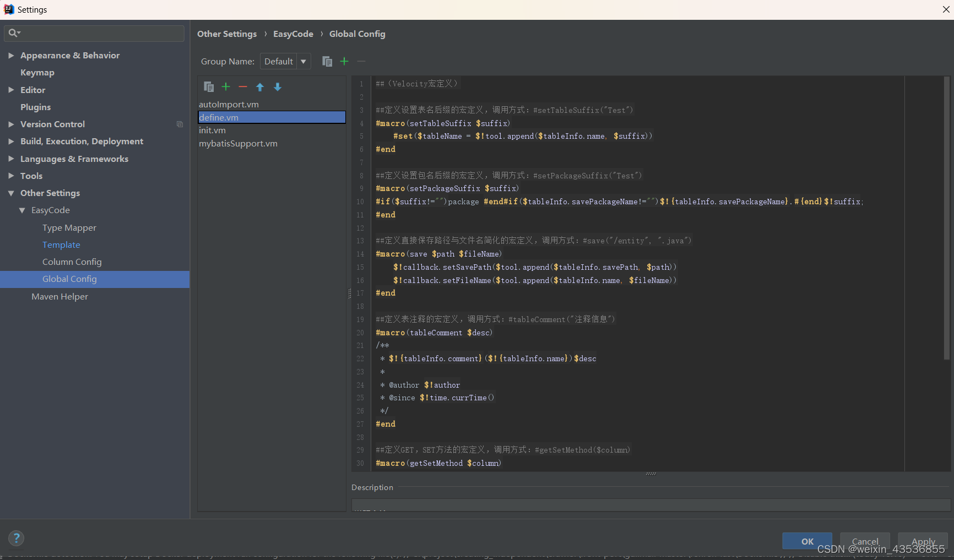Viewport: 954px width, 560px height.
Task: Open the help question mark button
Action: (17, 538)
